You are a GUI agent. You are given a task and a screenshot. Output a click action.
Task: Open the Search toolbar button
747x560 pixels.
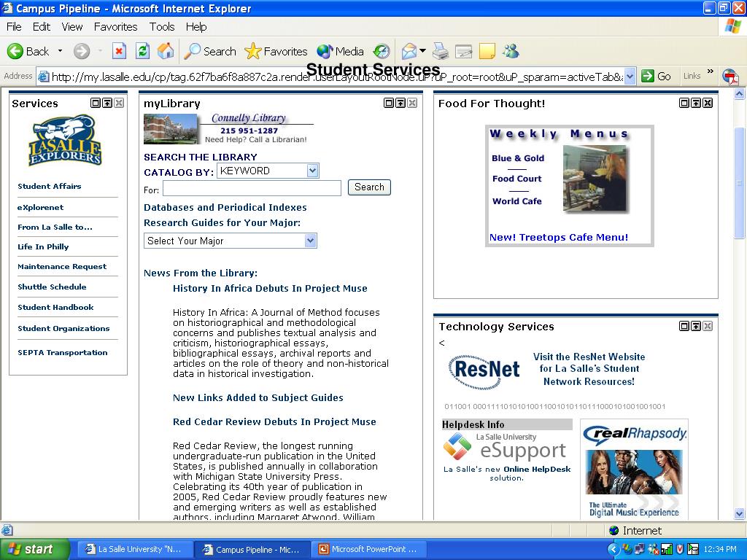(210, 51)
